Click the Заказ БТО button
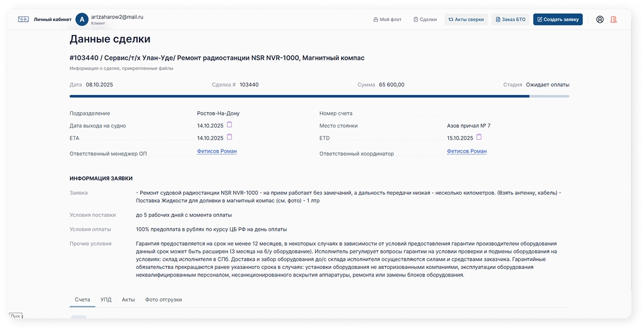The image size is (644, 331). coord(510,19)
